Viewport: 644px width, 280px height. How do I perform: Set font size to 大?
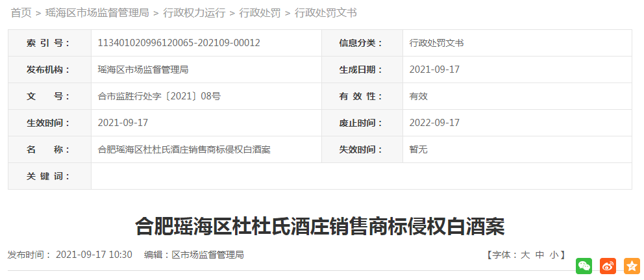525,255
